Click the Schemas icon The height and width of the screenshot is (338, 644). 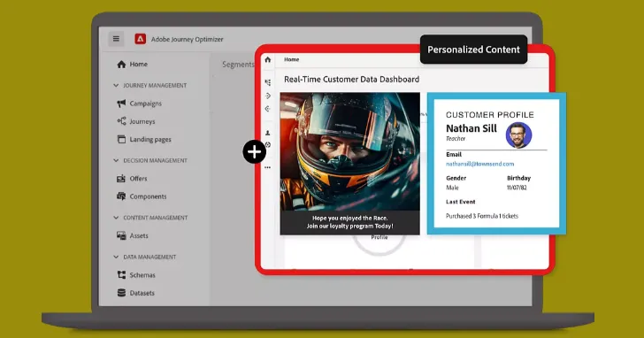click(121, 275)
